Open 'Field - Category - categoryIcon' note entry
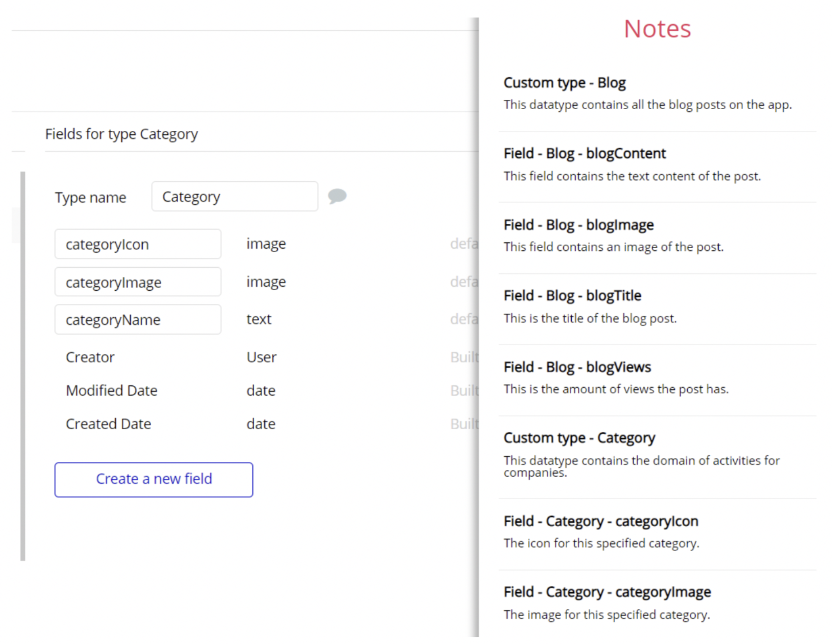The width and height of the screenshot is (832, 644). (x=601, y=521)
